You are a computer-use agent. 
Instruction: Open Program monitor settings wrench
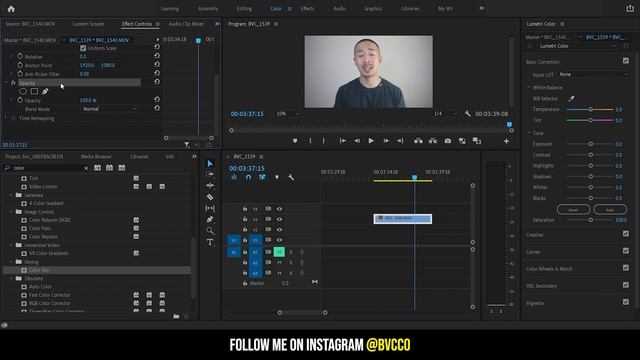point(468,114)
